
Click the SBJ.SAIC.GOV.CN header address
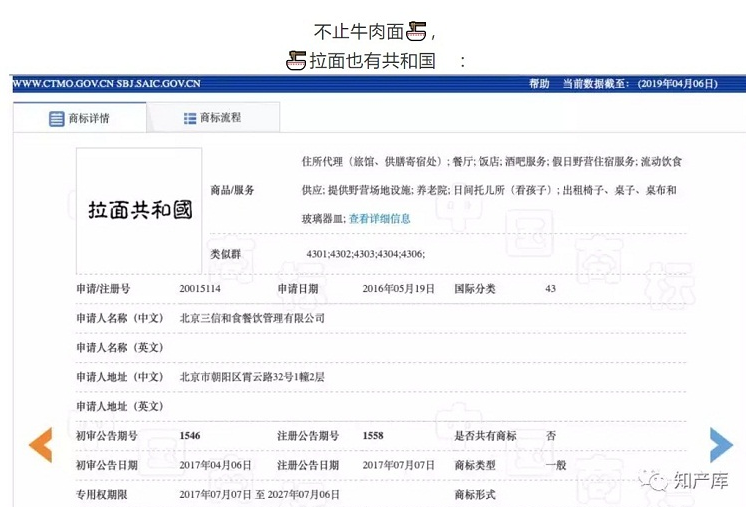[159, 85]
